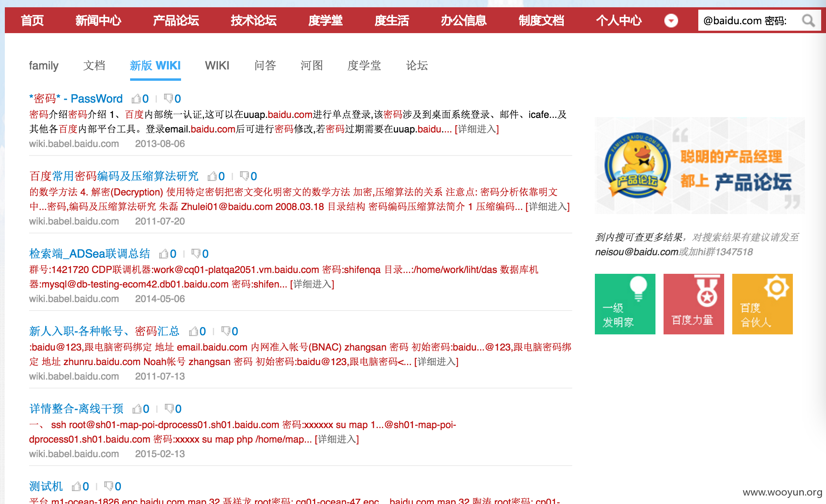Click the search magnifier icon
Image resolution: width=826 pixels, height=504 pixels.
coord(808,20)
